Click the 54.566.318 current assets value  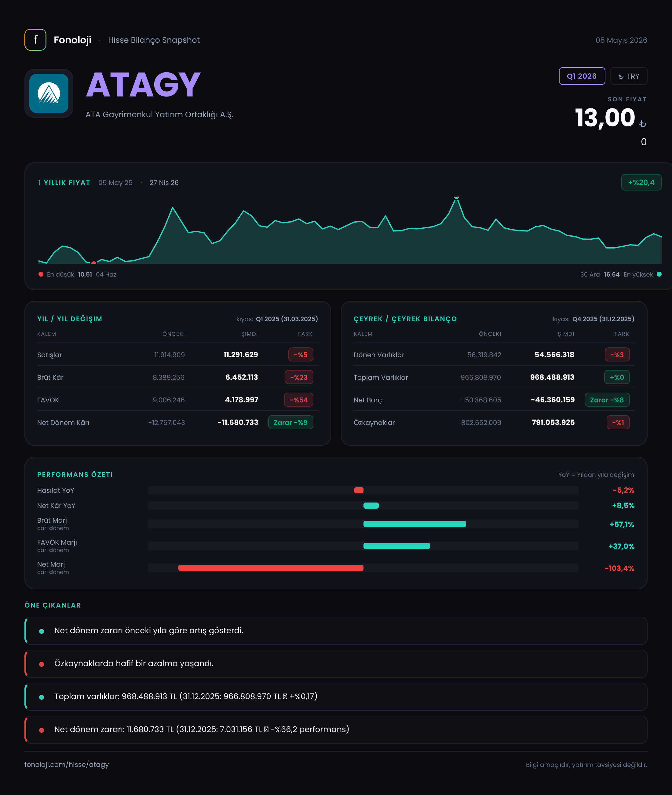[554, 354]
